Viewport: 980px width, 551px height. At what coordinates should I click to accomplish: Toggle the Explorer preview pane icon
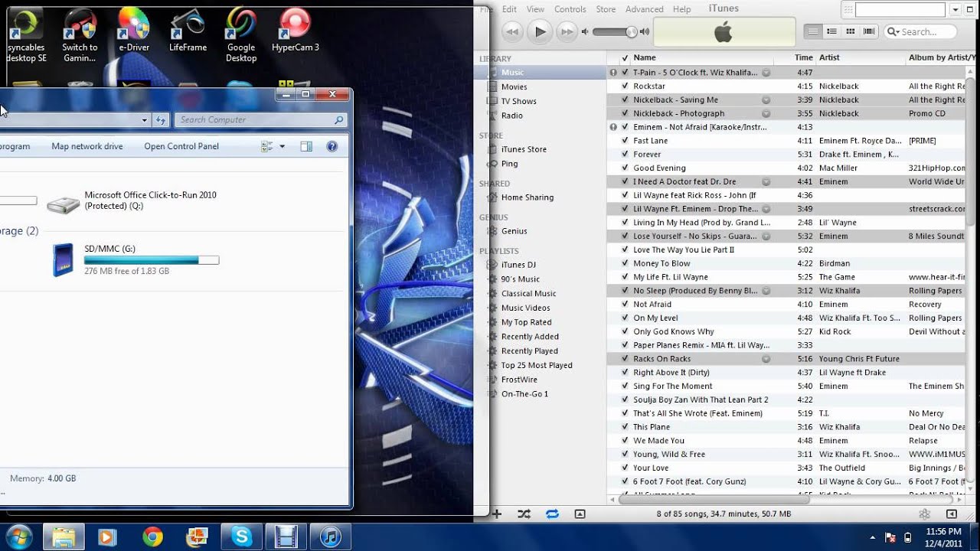tap(306, 146)
